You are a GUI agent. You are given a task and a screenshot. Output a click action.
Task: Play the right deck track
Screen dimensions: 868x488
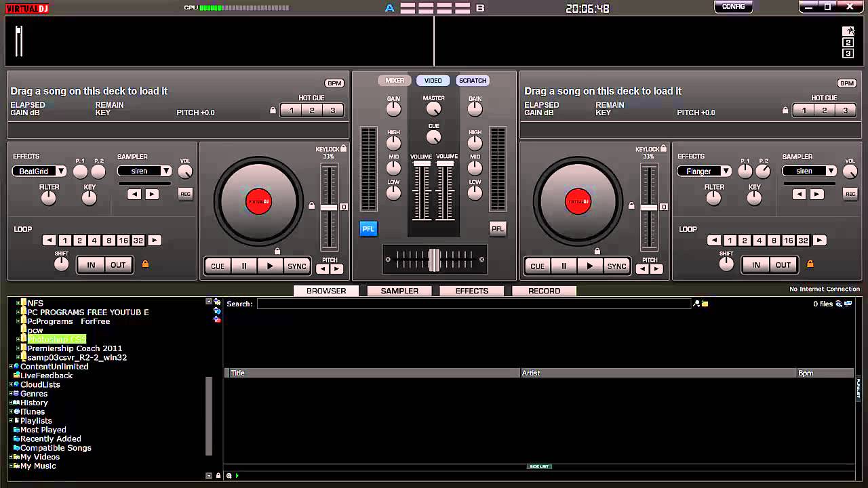(590, 266)
